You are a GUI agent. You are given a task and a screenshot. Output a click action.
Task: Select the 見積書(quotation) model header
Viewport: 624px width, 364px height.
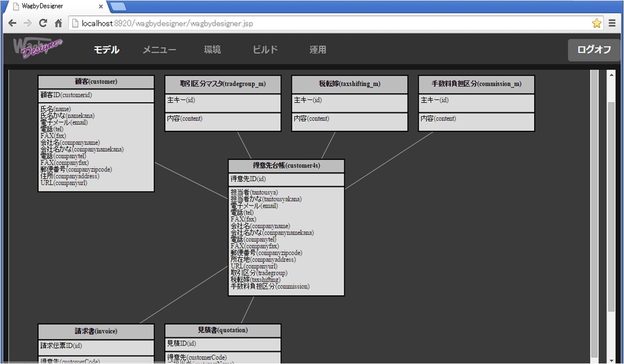coord(223,331)
